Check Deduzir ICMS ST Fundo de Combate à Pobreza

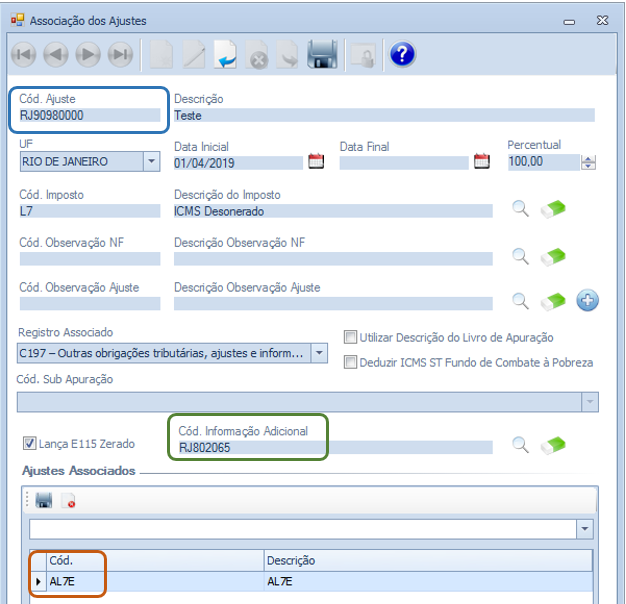(351, 362)
